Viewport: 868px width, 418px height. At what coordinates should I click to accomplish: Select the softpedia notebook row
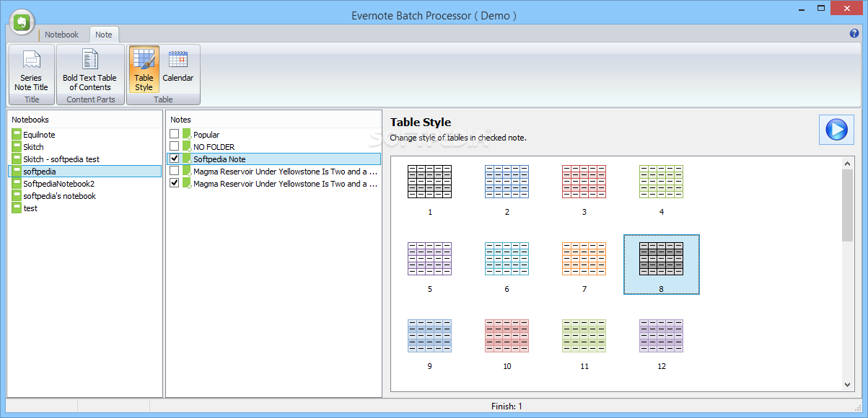(x=85, y=172)
